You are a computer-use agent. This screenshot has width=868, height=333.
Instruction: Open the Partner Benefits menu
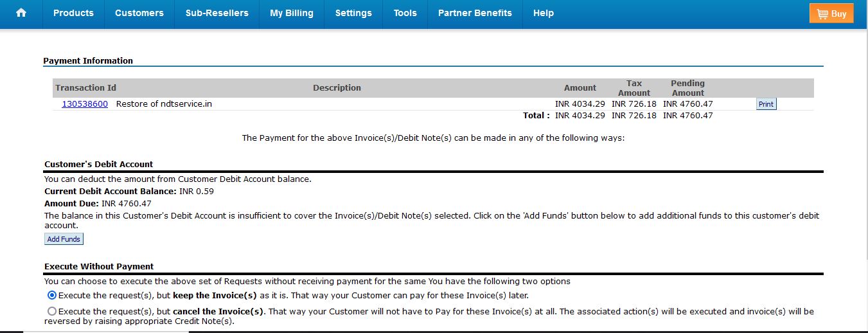475,13
